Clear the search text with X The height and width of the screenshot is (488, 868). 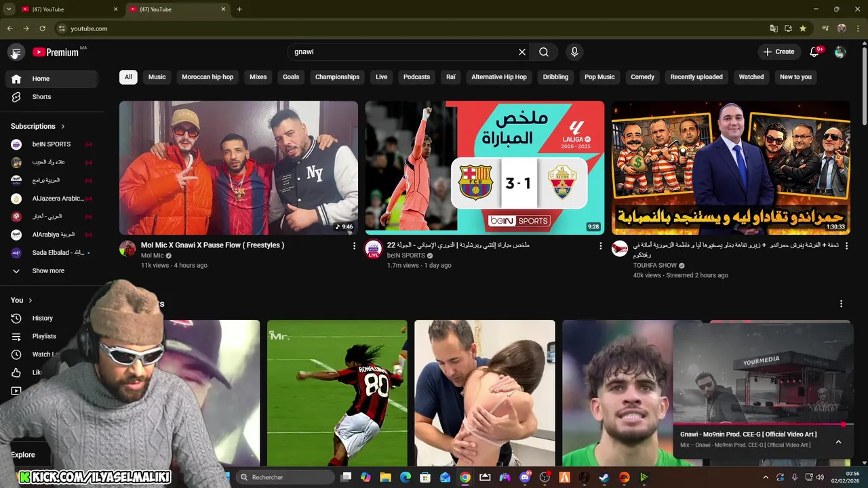point(522,52)
